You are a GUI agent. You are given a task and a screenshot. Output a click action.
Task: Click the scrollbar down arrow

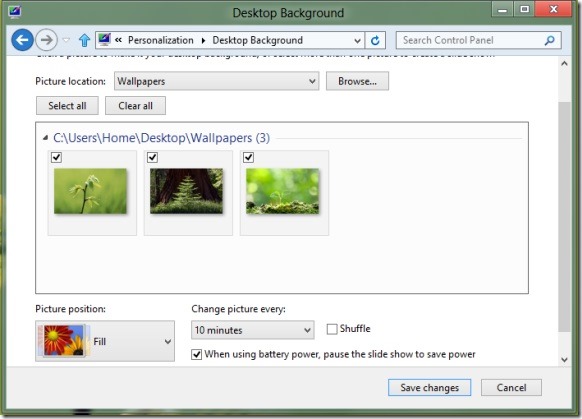[565, 359]
